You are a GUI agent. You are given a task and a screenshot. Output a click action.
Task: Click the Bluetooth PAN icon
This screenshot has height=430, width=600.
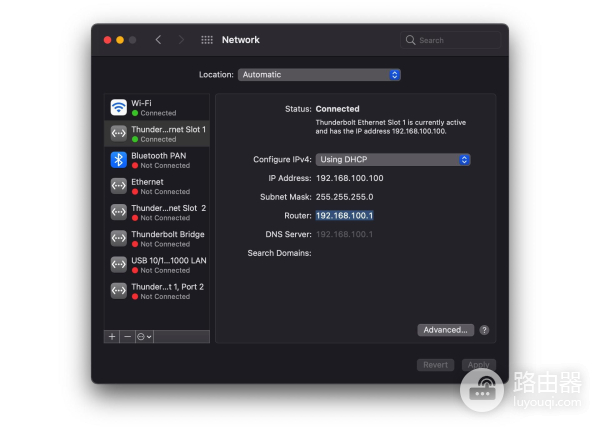click(119, 160)
